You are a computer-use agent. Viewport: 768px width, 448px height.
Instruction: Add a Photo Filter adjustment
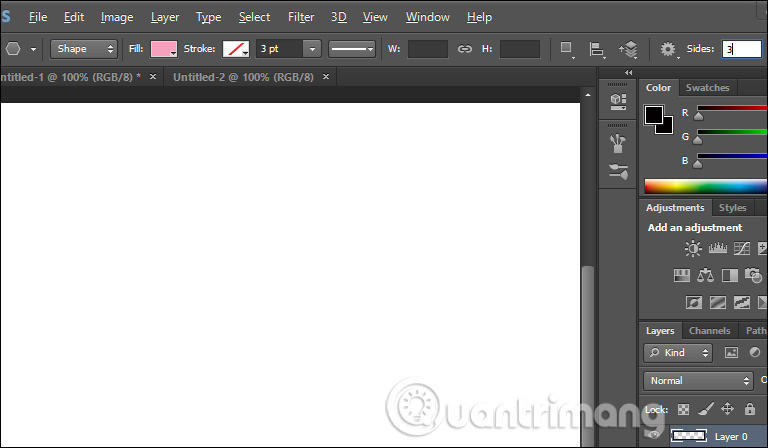(x=753, y=275)
